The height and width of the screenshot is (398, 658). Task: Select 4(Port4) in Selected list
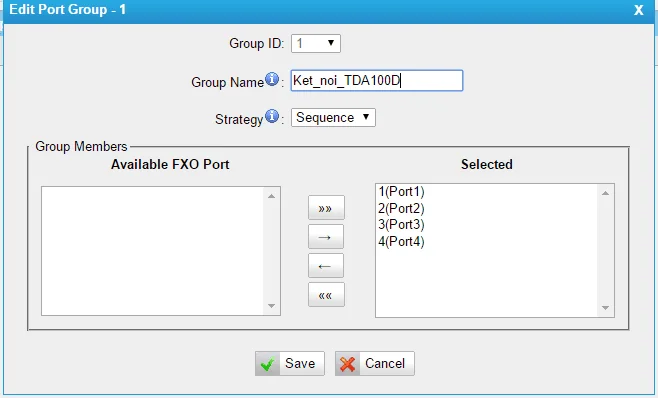(x=401, y=241)
